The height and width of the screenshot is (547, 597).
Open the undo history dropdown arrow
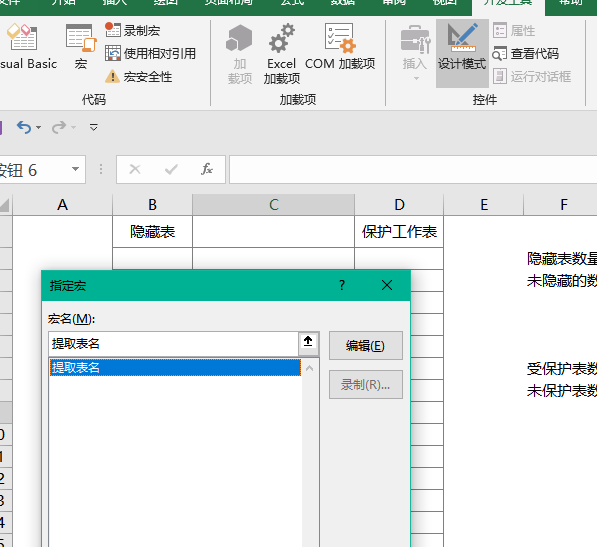(38, 128)
